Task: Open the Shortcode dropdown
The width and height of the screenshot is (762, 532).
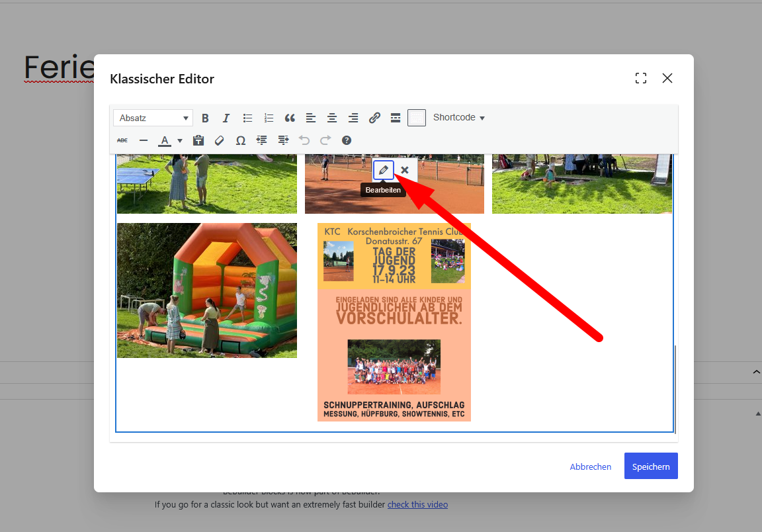Action: [x=459, y=118]
